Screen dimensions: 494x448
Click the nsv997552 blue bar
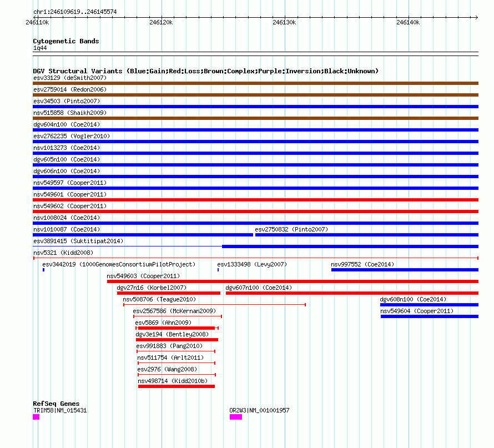405,270
